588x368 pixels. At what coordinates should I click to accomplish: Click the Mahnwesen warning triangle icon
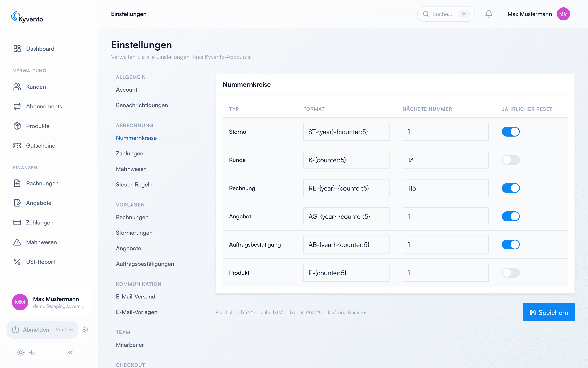pyautogui.click(x=17, y=242)
